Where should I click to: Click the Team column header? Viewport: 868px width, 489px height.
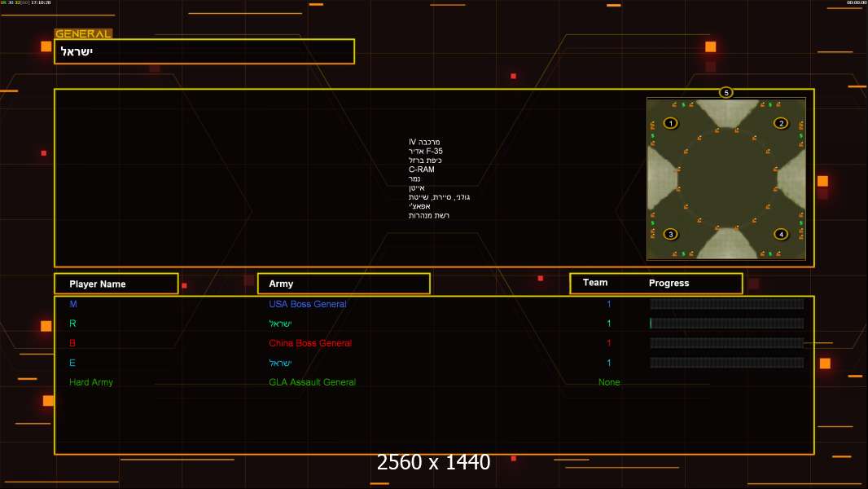click(595, 283)
